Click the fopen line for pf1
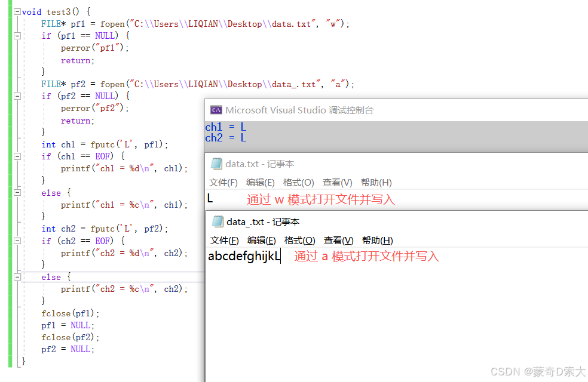 tap(195, 24)
